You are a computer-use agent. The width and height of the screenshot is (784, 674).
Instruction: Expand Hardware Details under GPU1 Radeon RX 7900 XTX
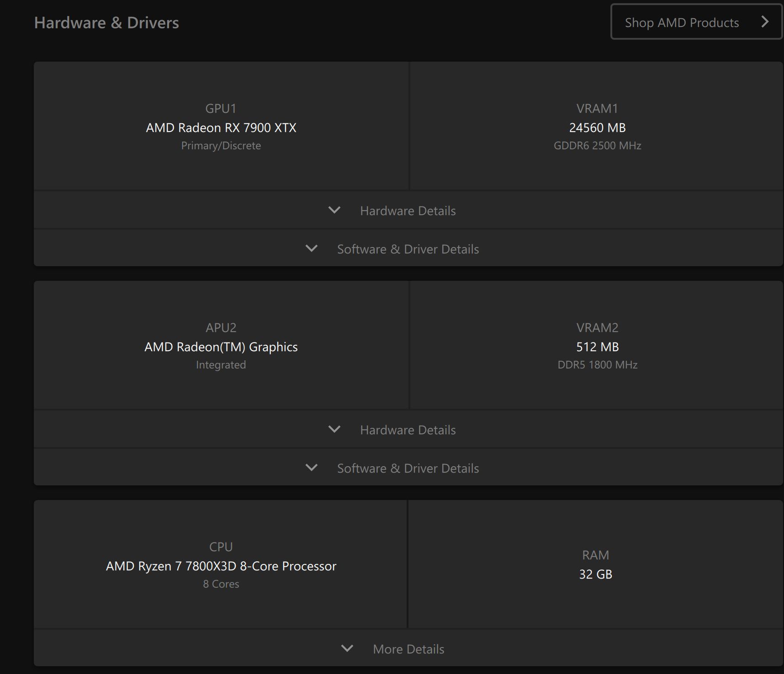pyautogui.click(x=408, y=211)
